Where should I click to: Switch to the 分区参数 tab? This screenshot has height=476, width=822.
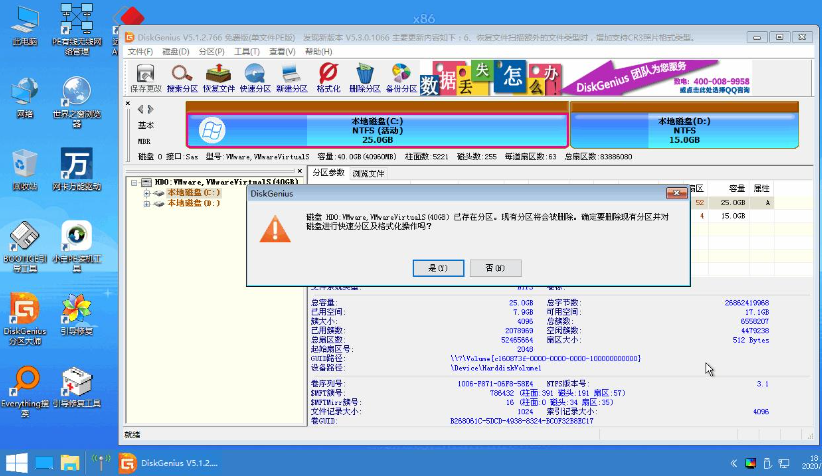(x=328, y=173)
